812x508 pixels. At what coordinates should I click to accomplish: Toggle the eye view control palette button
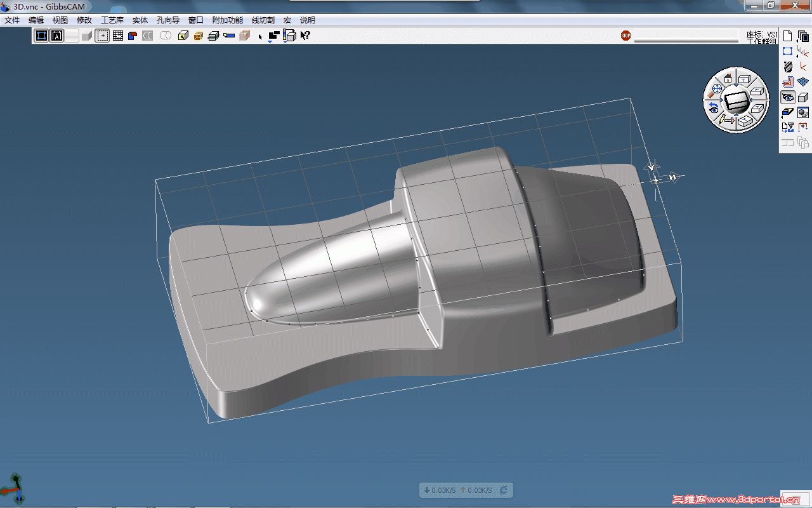pos(788,97)
